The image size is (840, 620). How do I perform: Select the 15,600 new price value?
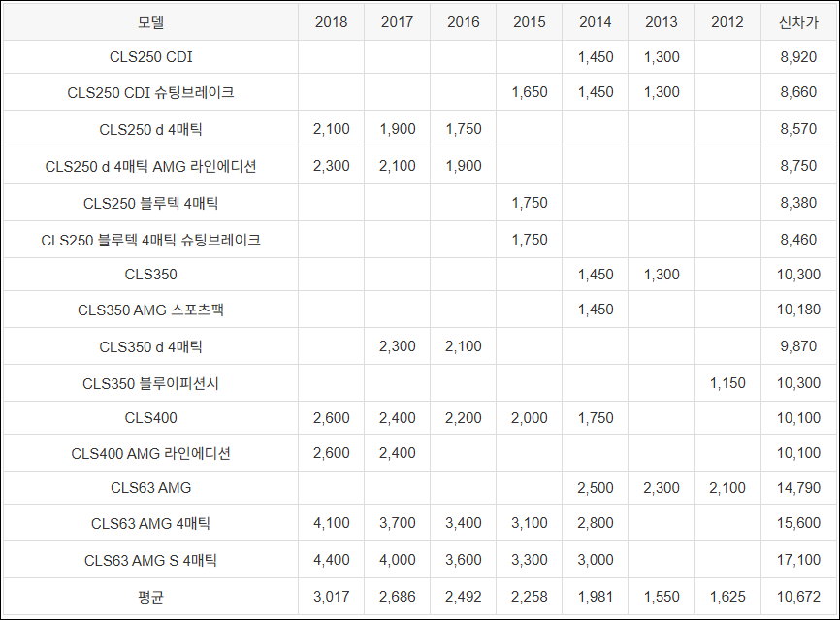[x=798, y=523]
